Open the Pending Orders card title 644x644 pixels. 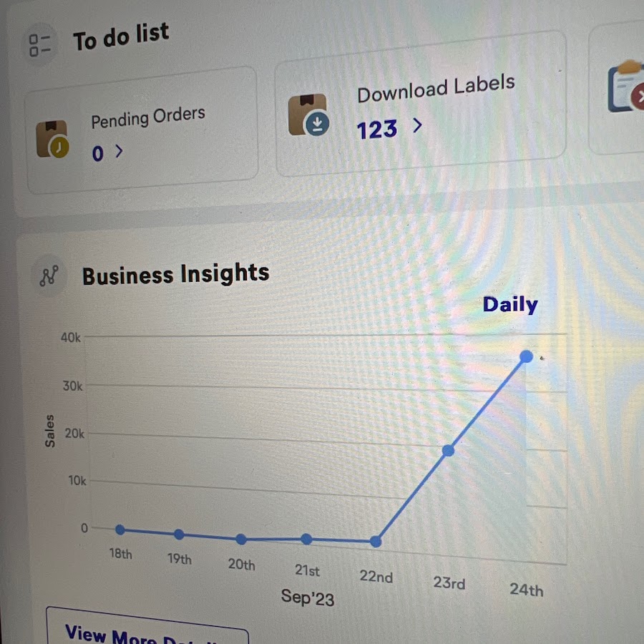(x=148, y=117)
